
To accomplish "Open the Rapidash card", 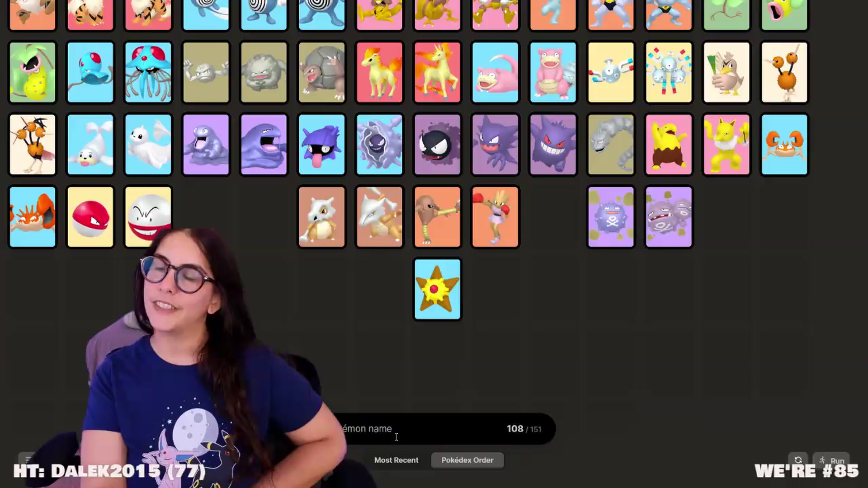I will tap(438, 72).
